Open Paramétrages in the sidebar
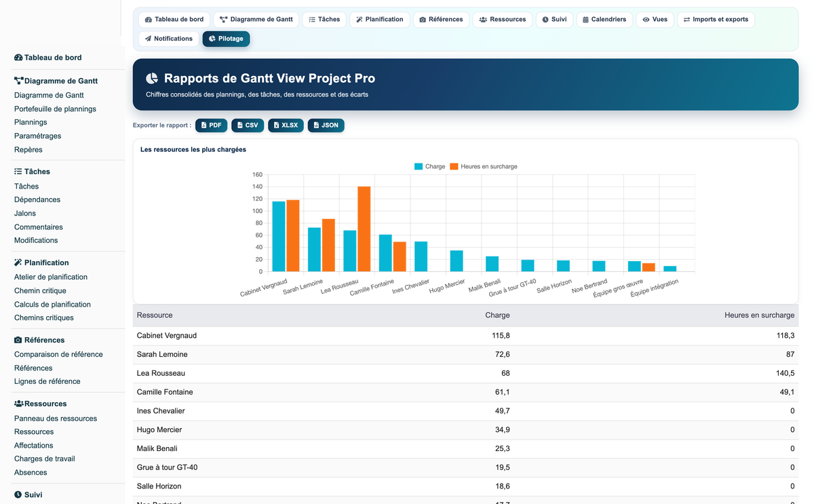814x504 pixels. click(37, 136)
